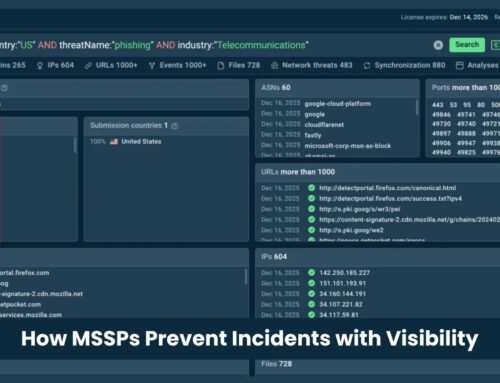Select IP address 34.117.59.81
The height and width of the screenshot is (383, 500).
[339, 315]
